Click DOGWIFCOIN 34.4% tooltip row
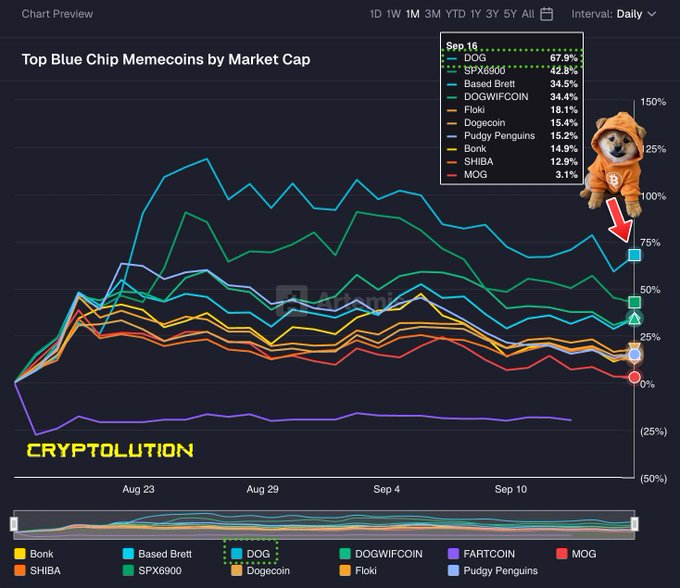The image size is (680, 588). (x=512, y=97)
